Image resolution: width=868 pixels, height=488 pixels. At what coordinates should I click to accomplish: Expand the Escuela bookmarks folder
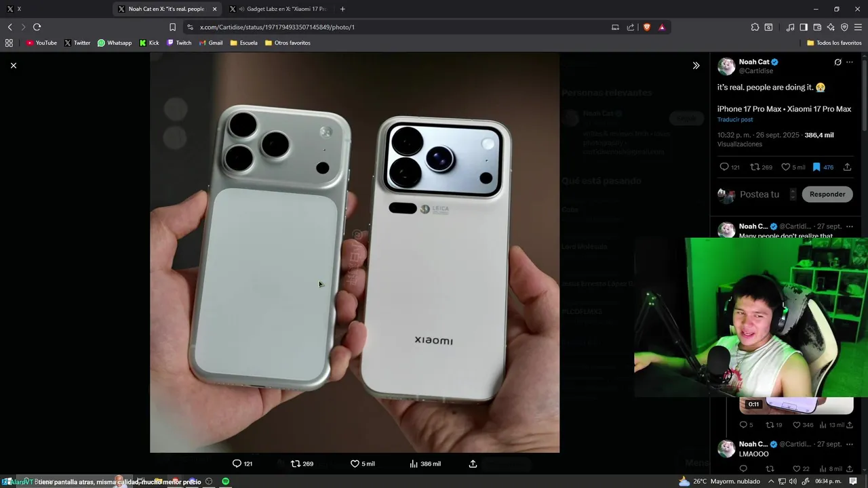click(x=244, y=43)
